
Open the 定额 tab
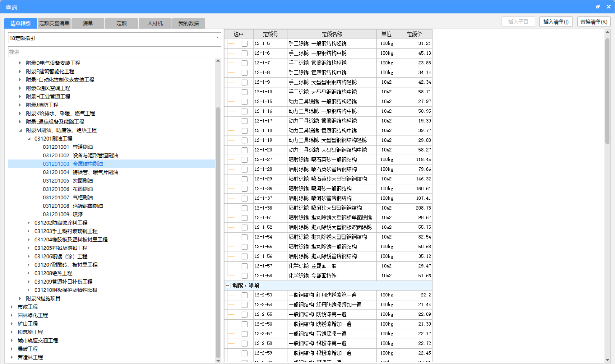coord(121,23)
